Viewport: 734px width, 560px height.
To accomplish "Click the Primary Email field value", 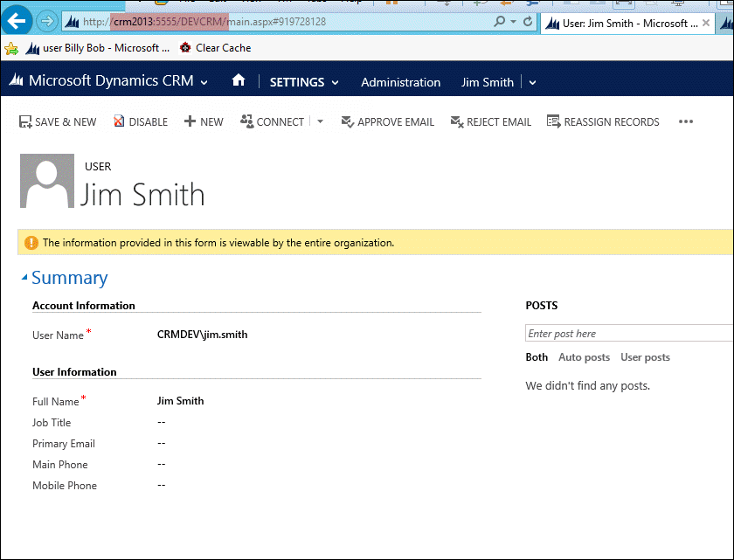I will click(x=162, y=443).
